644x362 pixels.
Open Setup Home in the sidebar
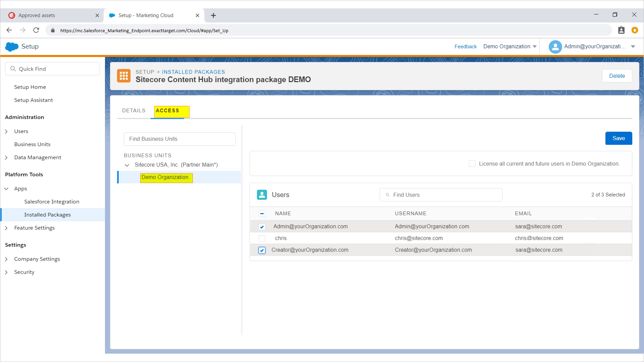[x=30, y=87]
